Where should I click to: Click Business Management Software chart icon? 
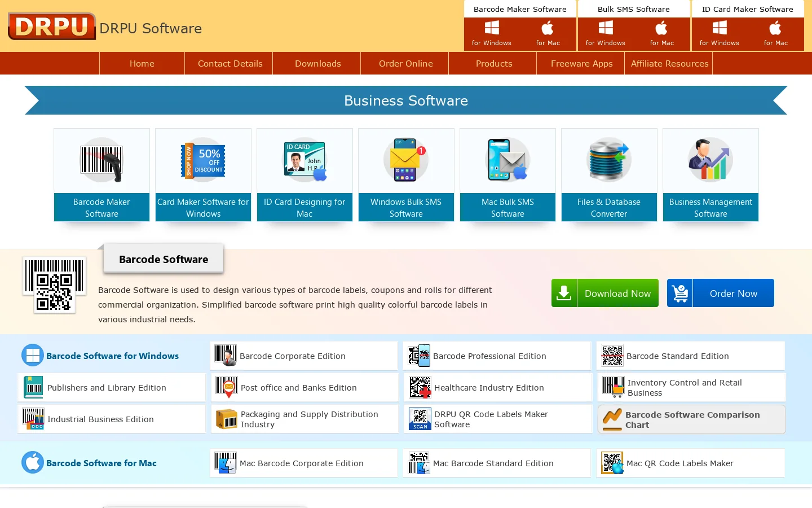pyautogui.click(x=710, y=160)
